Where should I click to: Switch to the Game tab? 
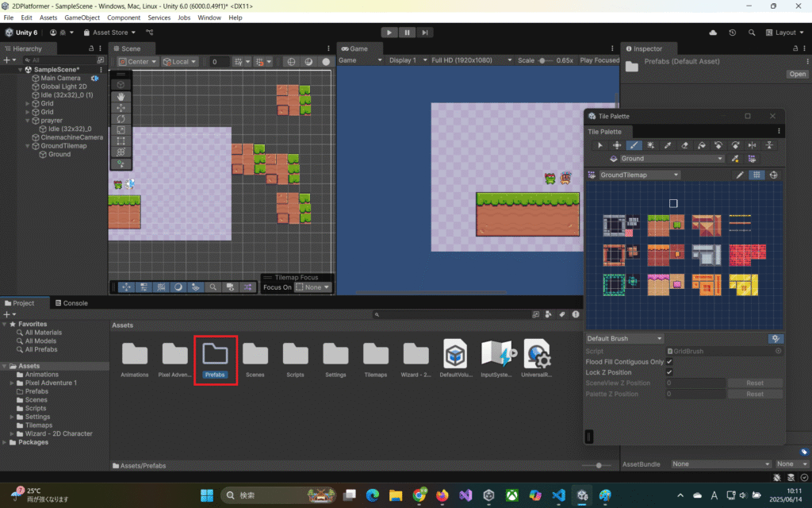click(354, 48)
